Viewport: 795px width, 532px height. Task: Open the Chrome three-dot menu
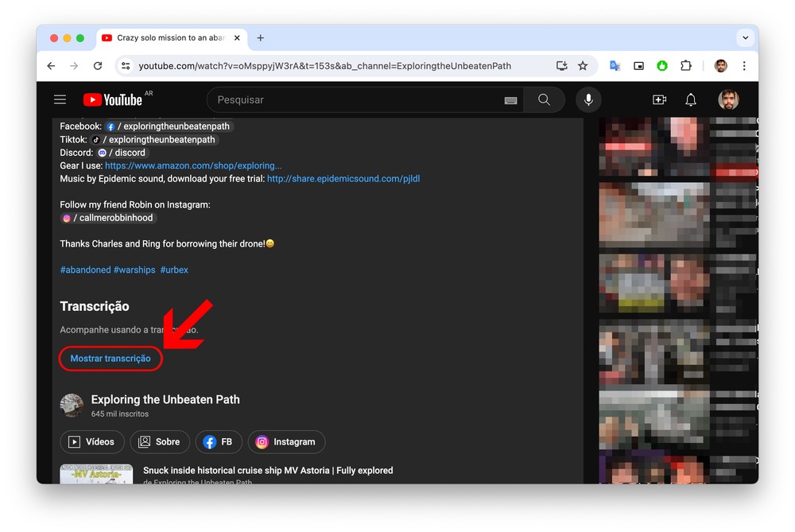pos(744,66)
